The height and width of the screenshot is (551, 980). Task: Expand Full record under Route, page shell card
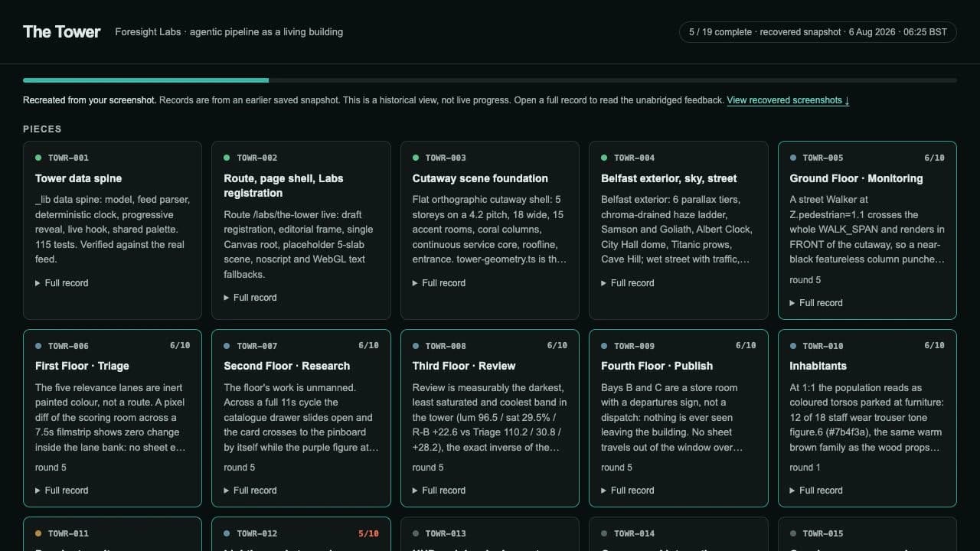(250, 298)
